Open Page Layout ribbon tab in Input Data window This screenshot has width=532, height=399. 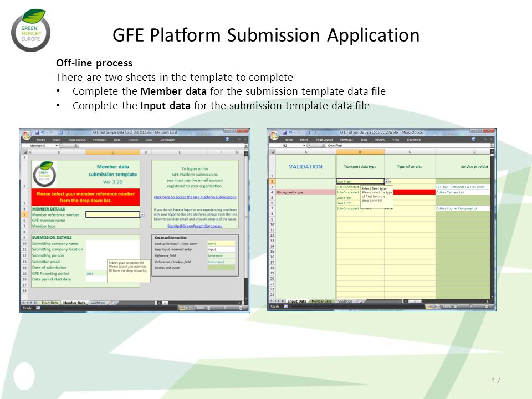click(324, 140)
